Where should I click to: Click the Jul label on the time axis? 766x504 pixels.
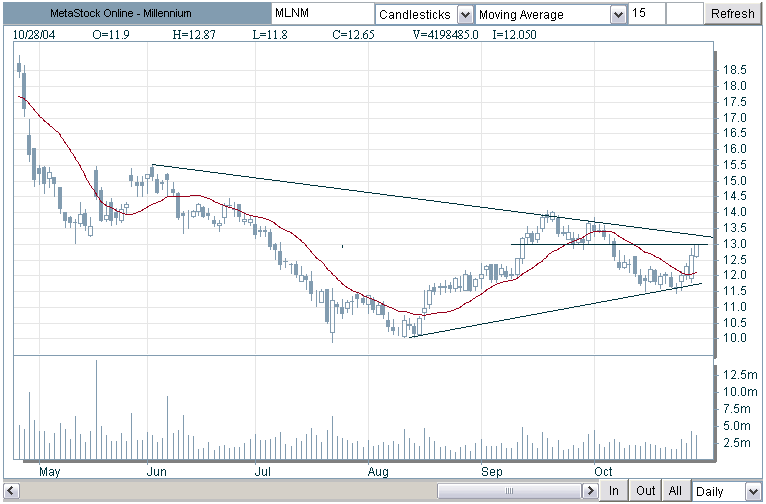point(263,472)
